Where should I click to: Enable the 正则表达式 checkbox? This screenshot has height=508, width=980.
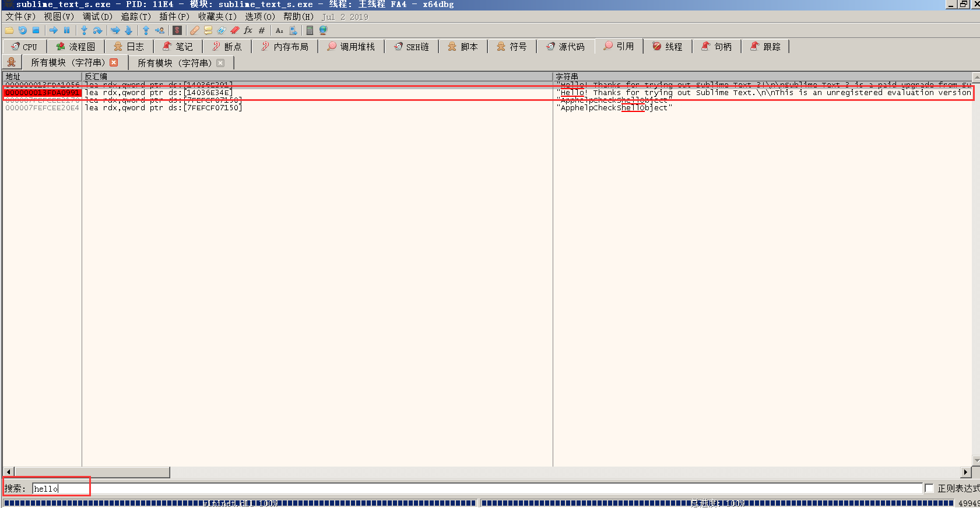[929, 488]
